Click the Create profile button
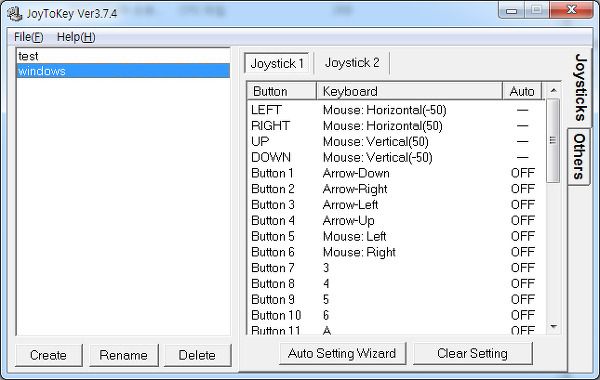Screen dimensions: 600x380 coord(49,355)
